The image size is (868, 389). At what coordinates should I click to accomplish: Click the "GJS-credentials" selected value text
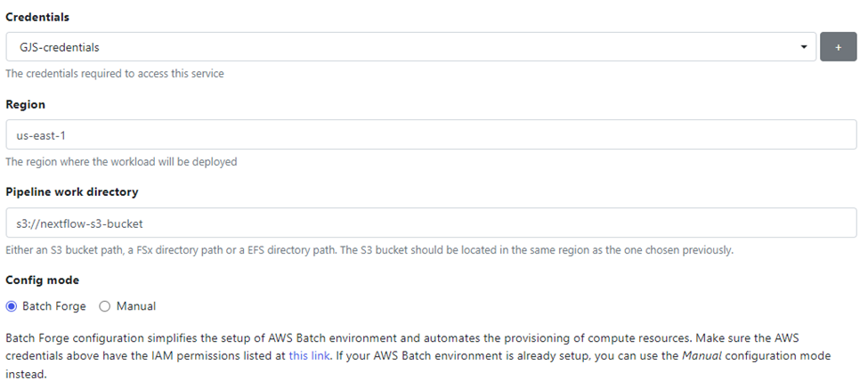(59, 46)
